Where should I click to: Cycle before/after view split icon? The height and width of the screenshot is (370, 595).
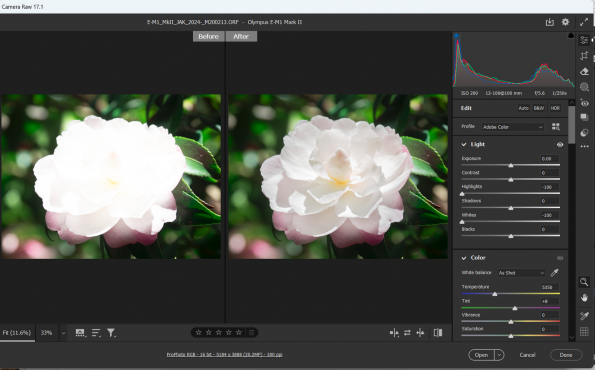coord(438,333)
